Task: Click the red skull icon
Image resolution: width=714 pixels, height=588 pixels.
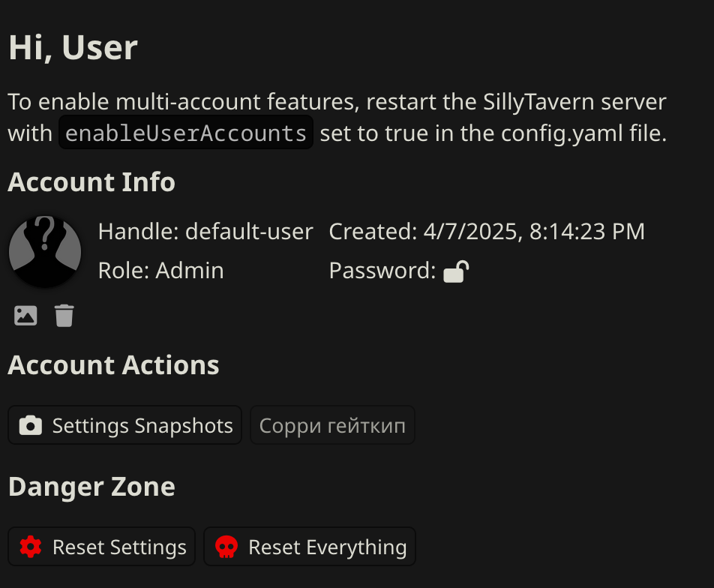Action: [226, 547]
